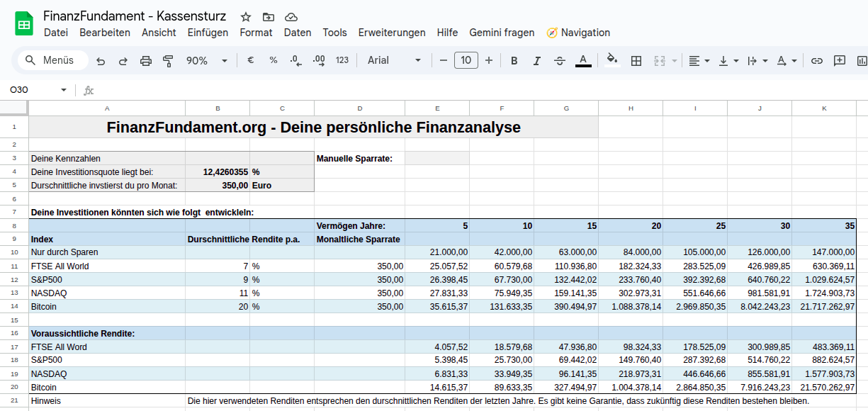This screenshot has width=868, height=411.
Task: Click the redo icon
Action: tap(123, 61)
